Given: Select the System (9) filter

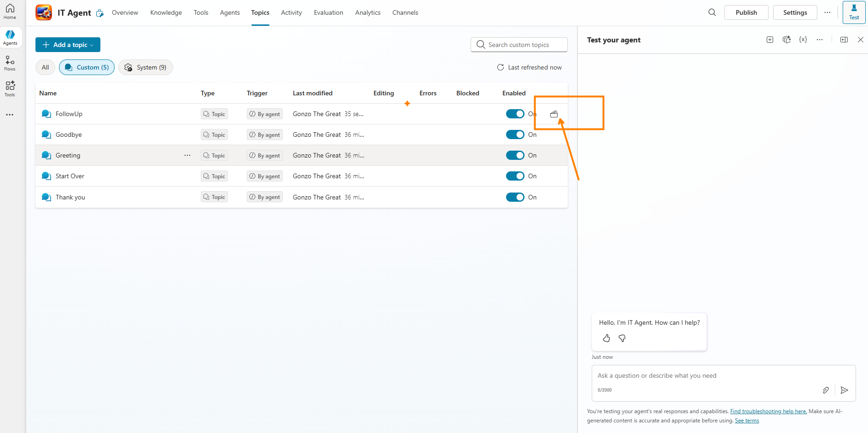Looking at the screenshot, I should pyautogui.click(x=146, y=67).
